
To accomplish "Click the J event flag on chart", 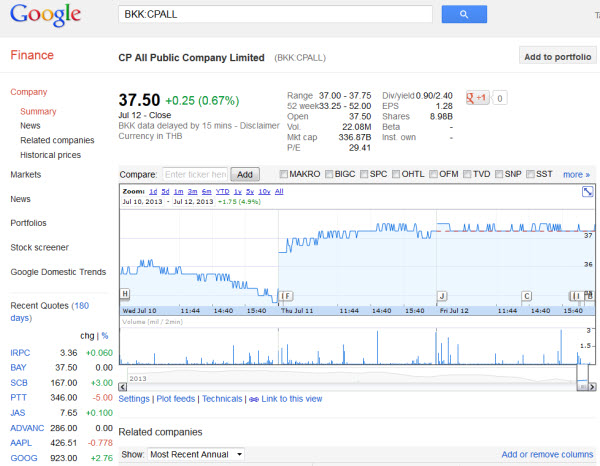I will tap(442, 296).
